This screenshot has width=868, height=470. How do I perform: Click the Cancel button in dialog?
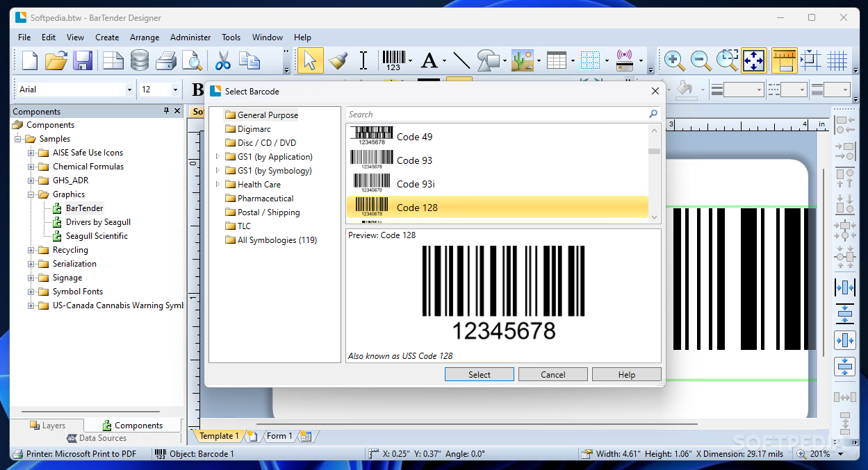pos(553,374)
